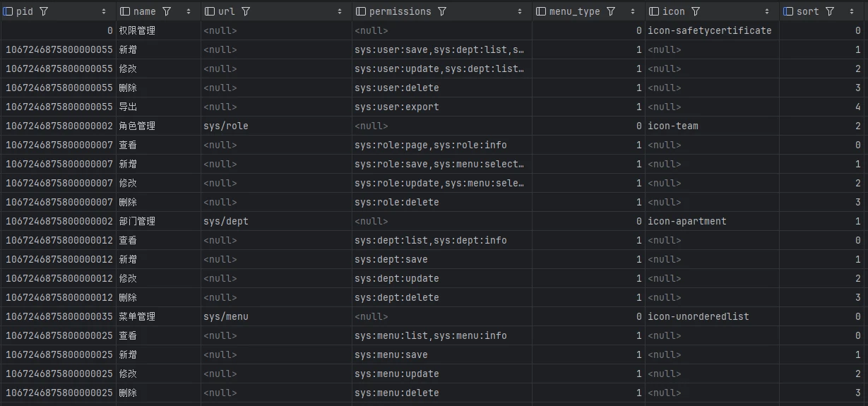Toggle sort arrows on the menu_type column
This screenshot has width=868, height=406.
point(633,11)
